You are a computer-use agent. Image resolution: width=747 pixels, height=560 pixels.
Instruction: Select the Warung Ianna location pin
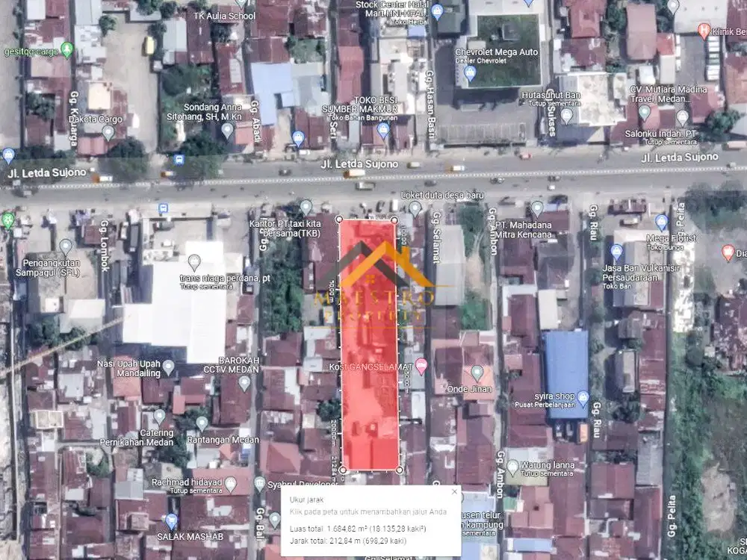click(512, 467)
